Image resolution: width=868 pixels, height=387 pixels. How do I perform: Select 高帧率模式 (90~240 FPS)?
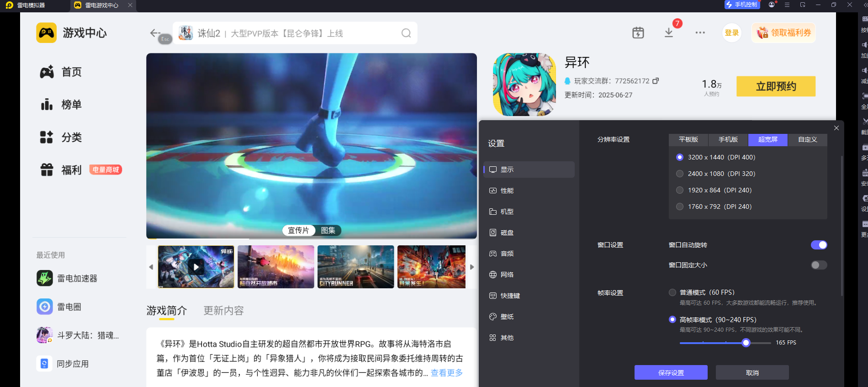point(672,319)
